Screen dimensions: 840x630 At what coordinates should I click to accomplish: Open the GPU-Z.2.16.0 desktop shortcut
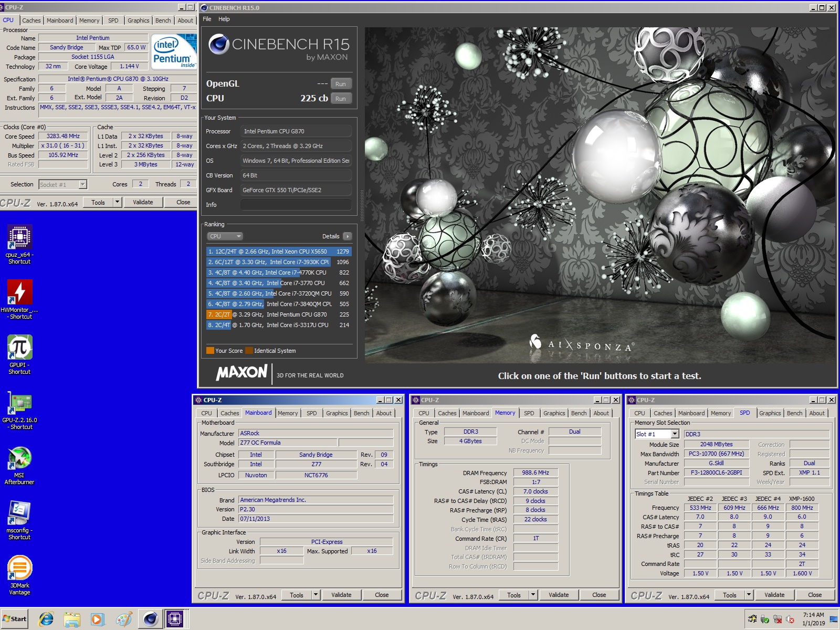19,409
